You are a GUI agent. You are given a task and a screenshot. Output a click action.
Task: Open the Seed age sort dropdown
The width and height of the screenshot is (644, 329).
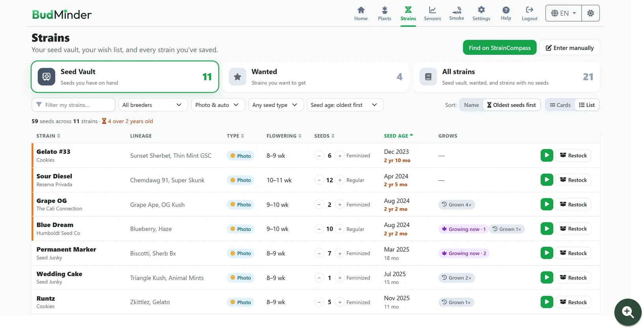click(345, 105)
